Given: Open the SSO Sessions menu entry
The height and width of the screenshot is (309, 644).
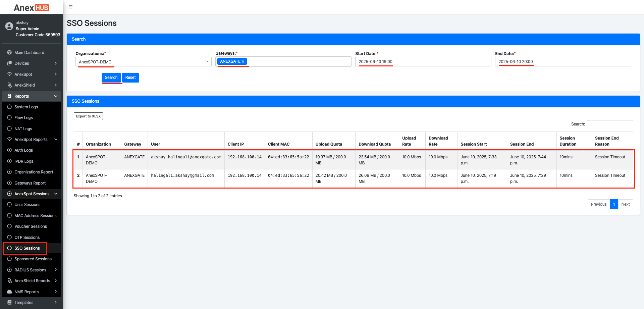Looking at the screenshot, I should (x=27, y=248).
